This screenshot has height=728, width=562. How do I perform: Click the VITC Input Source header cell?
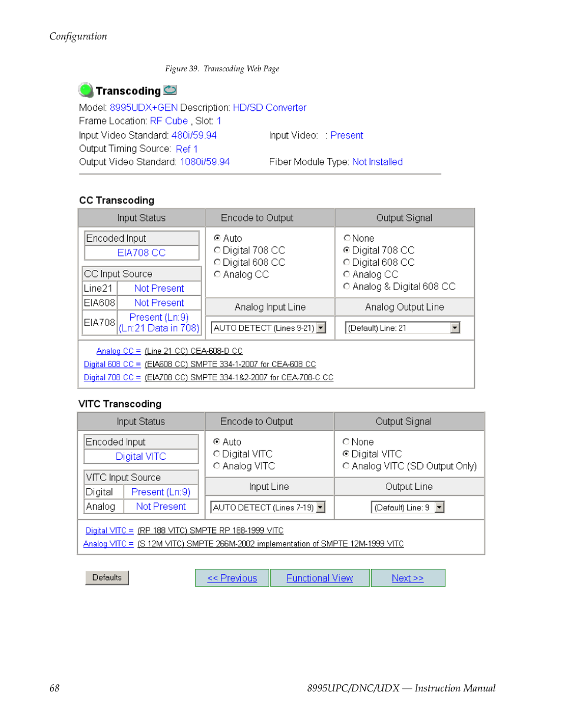[x=141, y=477]
